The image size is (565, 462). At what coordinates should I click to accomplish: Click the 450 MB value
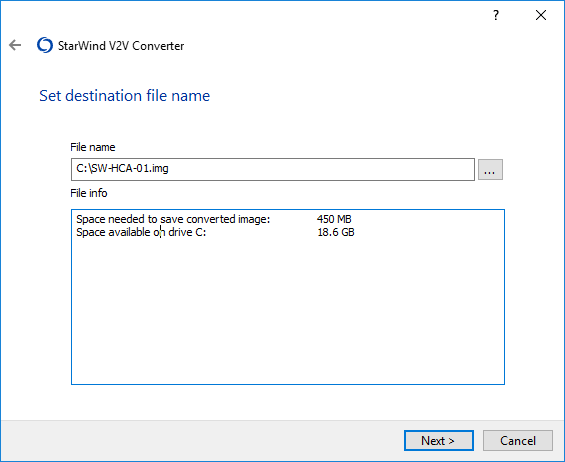pyautogui.click(x=334, y=219)
